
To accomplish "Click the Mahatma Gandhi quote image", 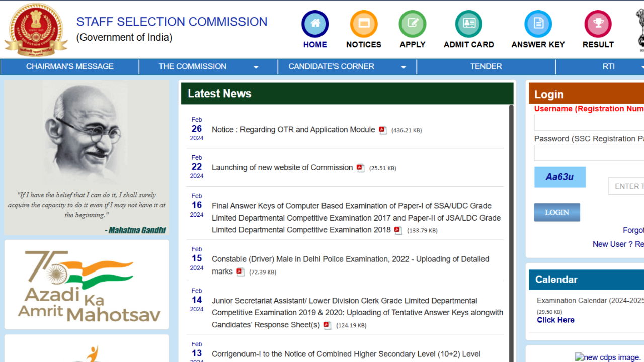I will (x=87, y=158).
